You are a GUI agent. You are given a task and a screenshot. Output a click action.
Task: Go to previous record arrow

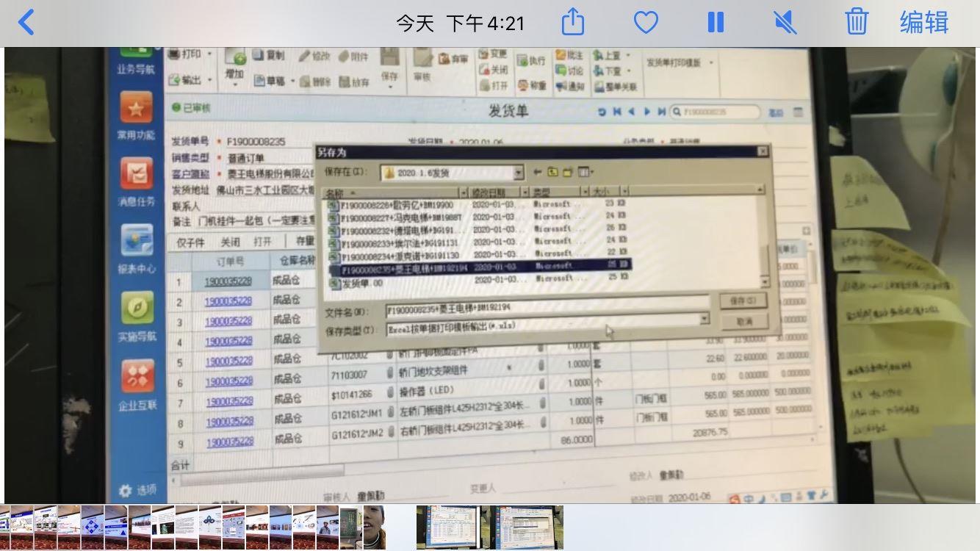632,112
